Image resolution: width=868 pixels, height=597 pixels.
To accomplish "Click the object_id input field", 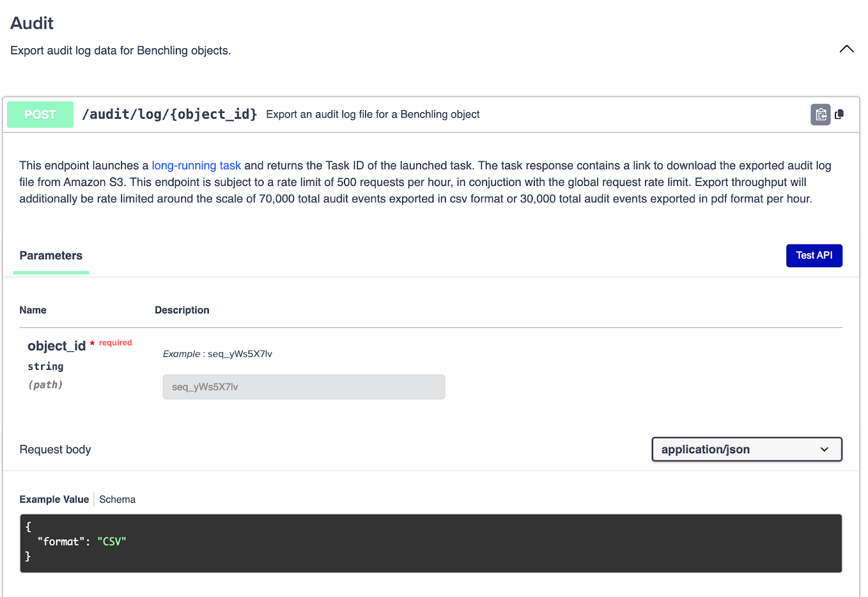I will pos(304,387).
